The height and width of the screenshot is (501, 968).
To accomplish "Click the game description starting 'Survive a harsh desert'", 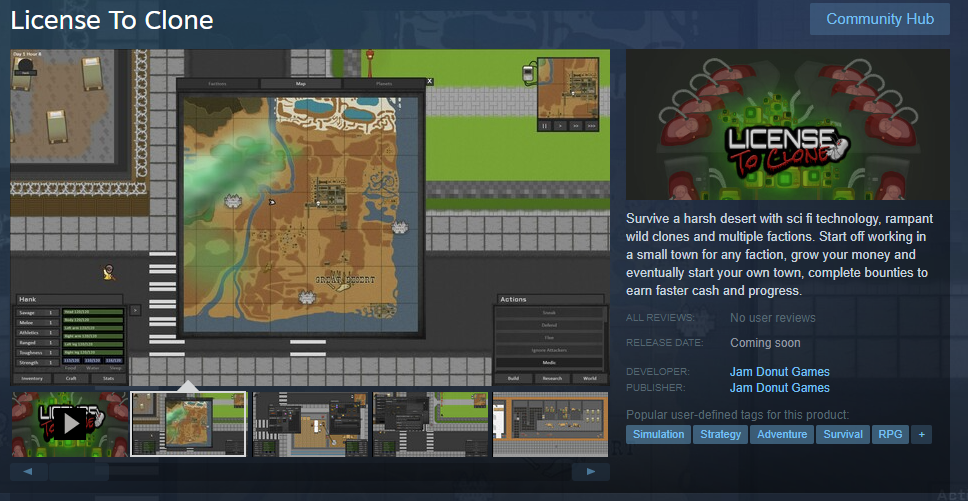I will pyautogui.click(x=780, y=255).
